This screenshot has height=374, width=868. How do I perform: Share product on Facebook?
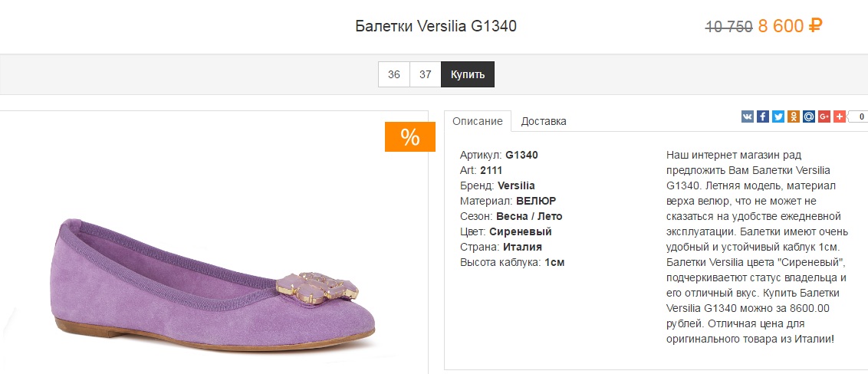coord(763,116)
